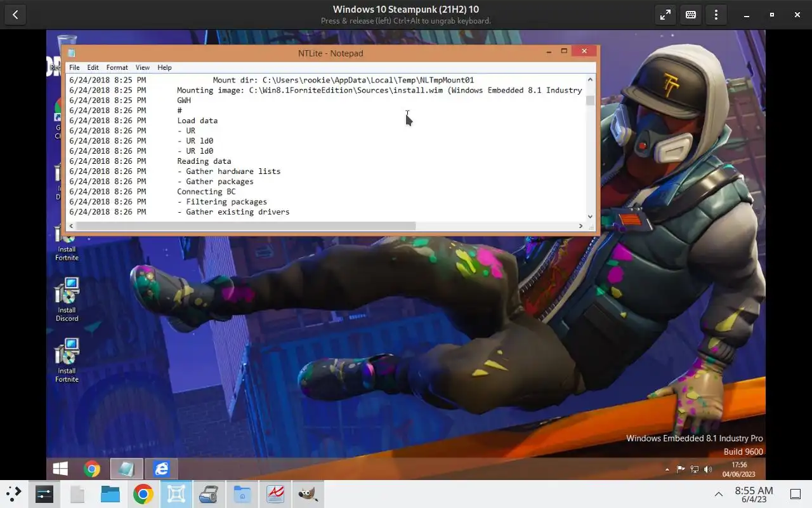812x508 pixels.
Task: Launch Internet Explorer from guest taskbar
Action: [x=161, y=469]
